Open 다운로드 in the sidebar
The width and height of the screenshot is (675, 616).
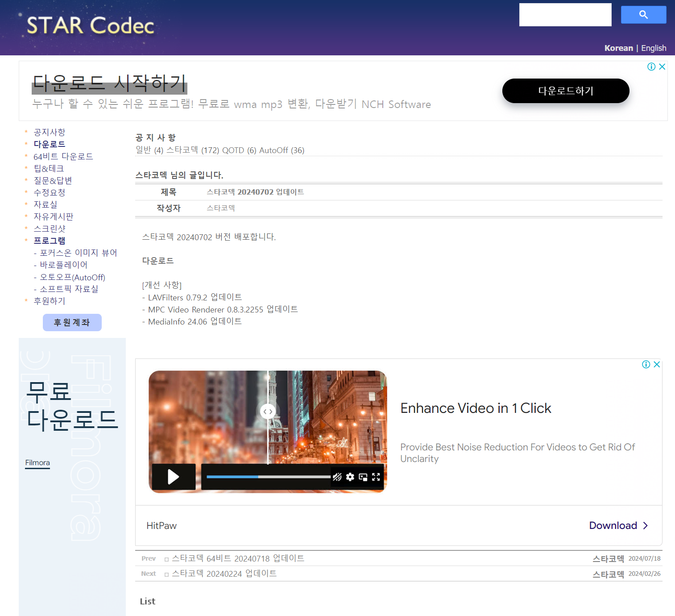(50, 144)
